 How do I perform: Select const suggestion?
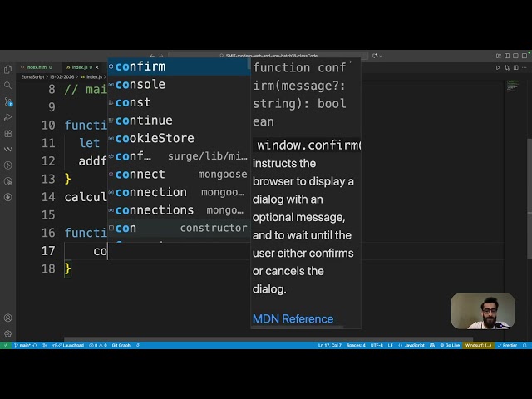[x=179, y=102]
